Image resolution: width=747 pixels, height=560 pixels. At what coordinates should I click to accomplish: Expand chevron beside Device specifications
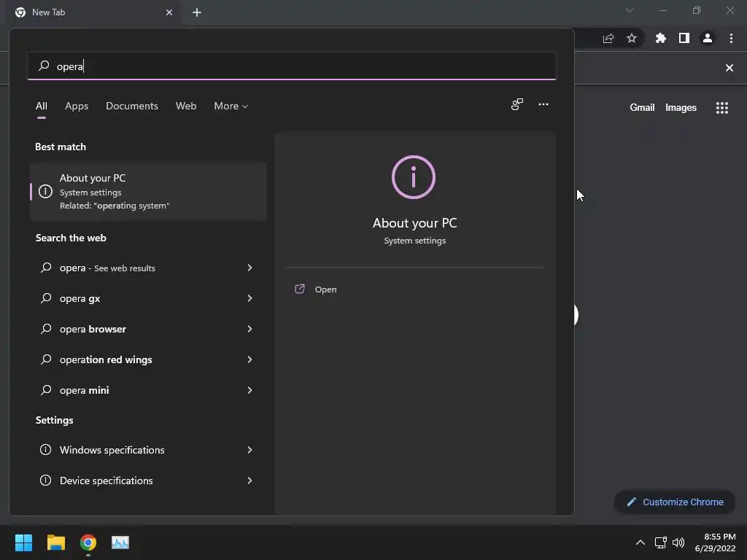click(x=249, y=481)
